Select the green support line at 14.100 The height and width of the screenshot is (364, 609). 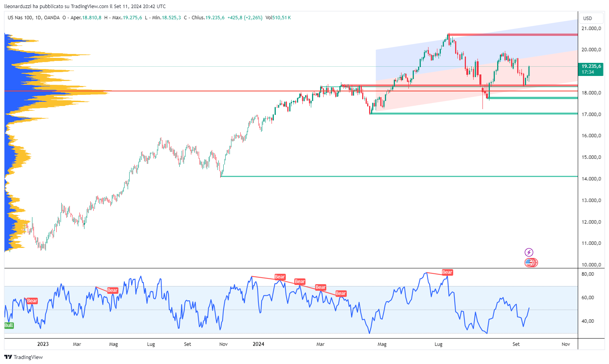click(399, 177)
